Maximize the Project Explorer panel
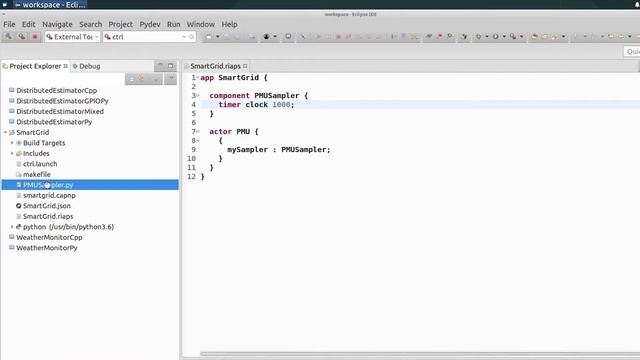This screenshot has height=360, width=640. (171, 66)
